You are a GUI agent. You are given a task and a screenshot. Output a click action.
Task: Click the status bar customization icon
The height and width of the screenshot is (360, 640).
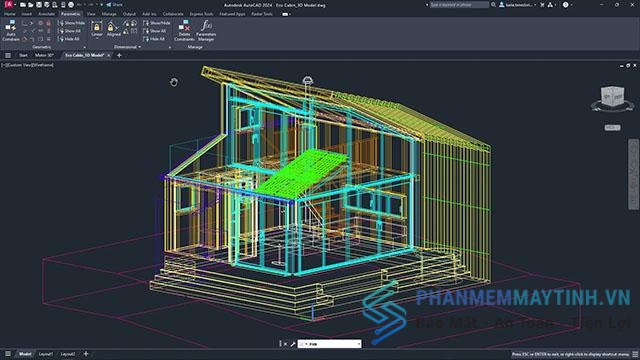(635, 354)
